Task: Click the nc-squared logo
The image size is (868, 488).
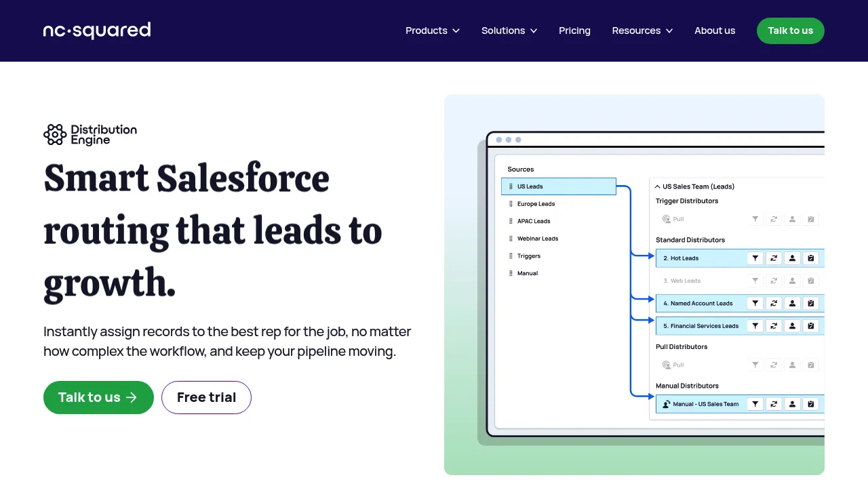Action: tap(97, 30)
